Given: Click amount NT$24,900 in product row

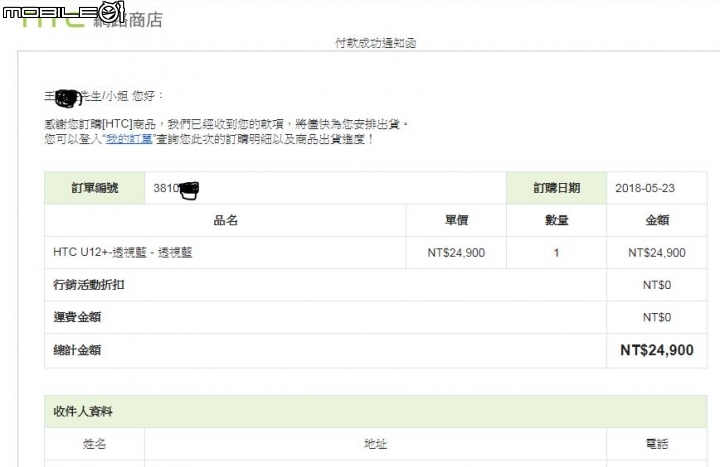Looking at the screenshot, I should coord(657,253).
